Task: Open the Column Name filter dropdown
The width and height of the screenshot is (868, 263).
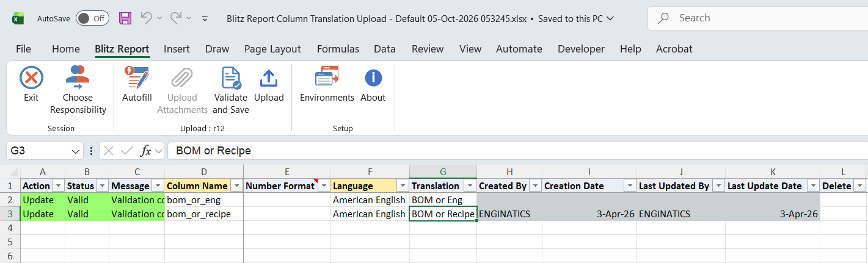Action: (236, 186)
